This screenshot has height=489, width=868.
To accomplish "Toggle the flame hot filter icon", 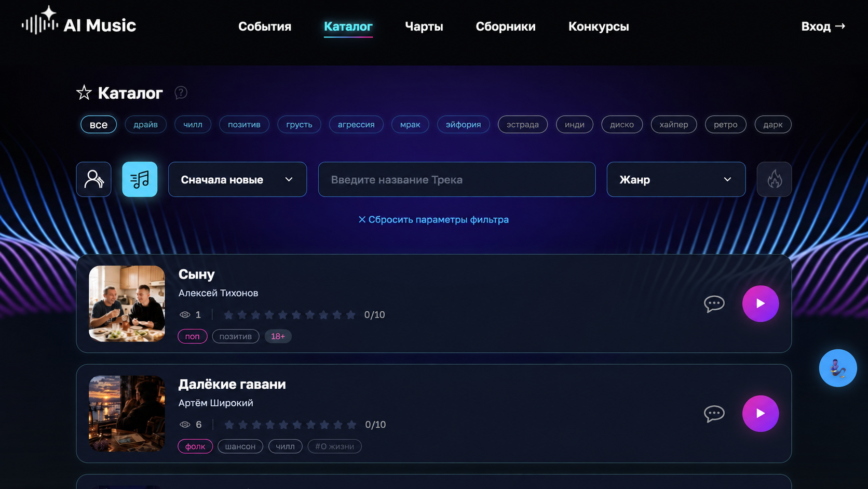I will [x=774, y=179].
